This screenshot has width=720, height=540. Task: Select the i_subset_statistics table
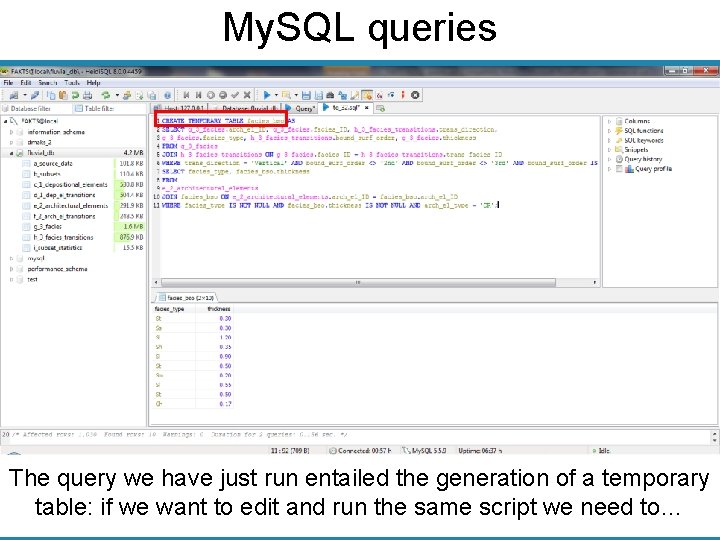(57, 248)
